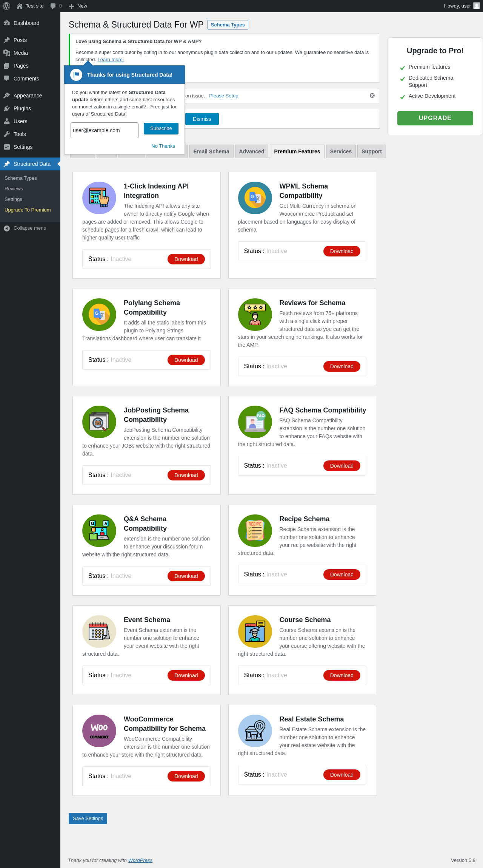Open the user avatar in admin bar
Viewport: 483px width, 868px height.
(x=477, y=6)
